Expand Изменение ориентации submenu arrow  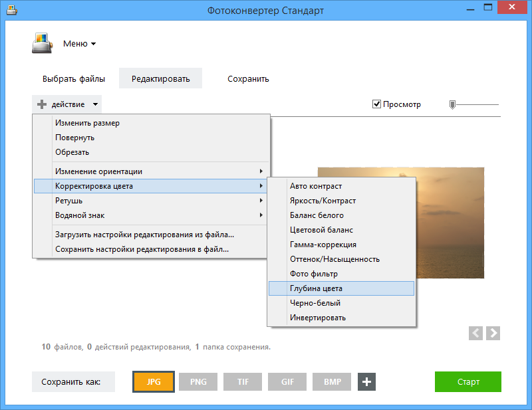(x=261, y=171)
